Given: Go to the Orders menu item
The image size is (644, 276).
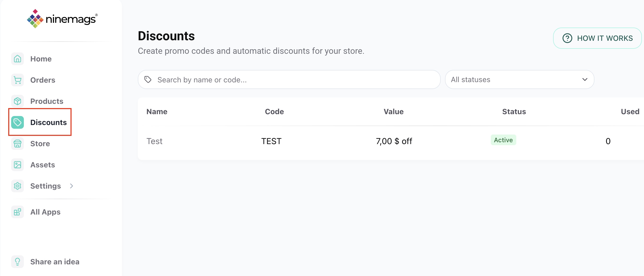Looking at the screenshot, I should click(x=43, y=80).
